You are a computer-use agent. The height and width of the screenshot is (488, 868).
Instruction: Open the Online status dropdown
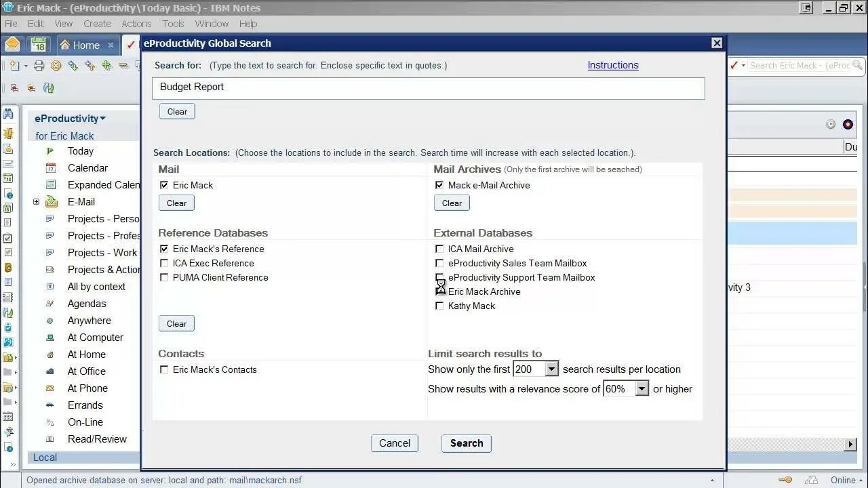pos(847,480)
